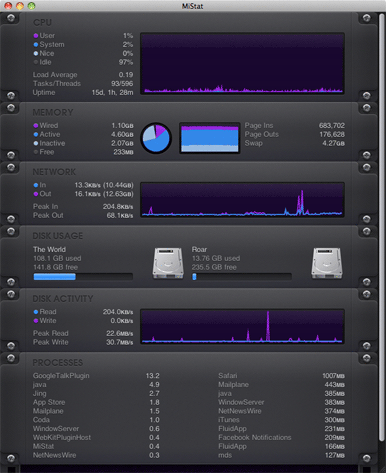Click the gray dot beside Free
This screenshot has width=386, height=473.
(36, 152)
